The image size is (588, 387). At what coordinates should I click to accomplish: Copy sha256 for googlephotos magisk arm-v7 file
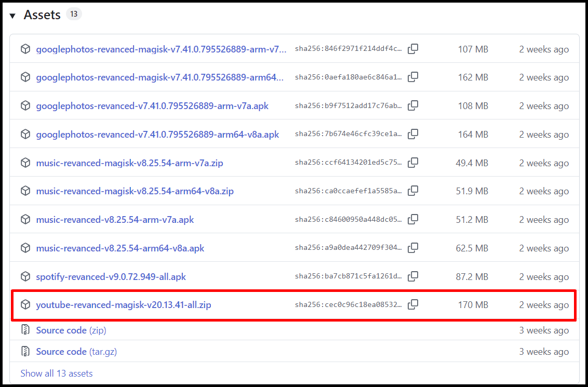point(413,49)
